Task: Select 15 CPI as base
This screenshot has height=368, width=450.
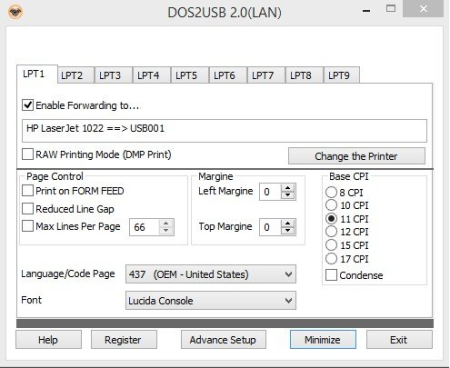Action: (331, 245)
